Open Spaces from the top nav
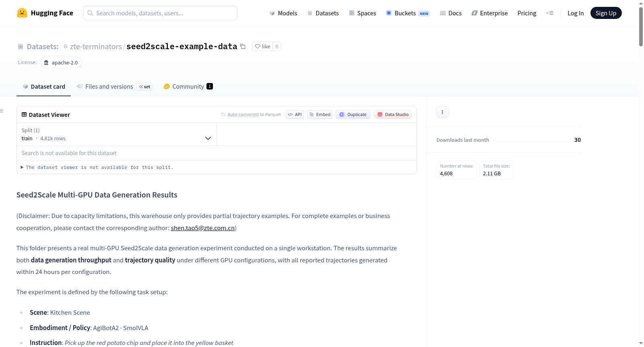The width and height of the screenshot is (644, 347). (363, 13)
